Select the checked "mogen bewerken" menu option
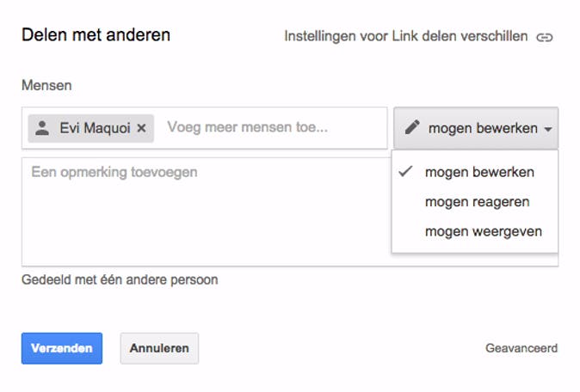Image resolution: width=580 pixels, height=392 pixels. [479, 172]
